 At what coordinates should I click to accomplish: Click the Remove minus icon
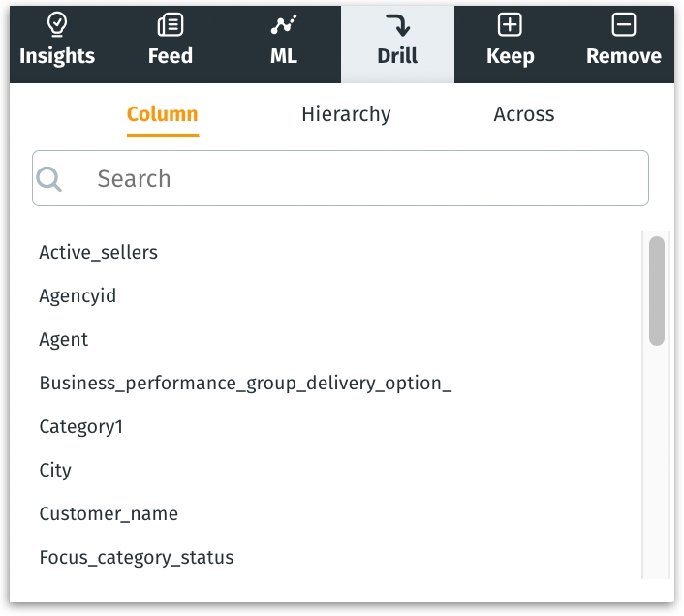623,26
